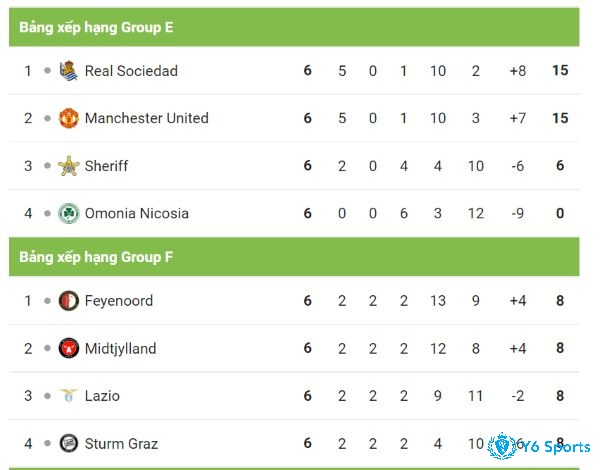Click the Sheriff star logo
Screen dimensions: 600x470
point(68,166)
